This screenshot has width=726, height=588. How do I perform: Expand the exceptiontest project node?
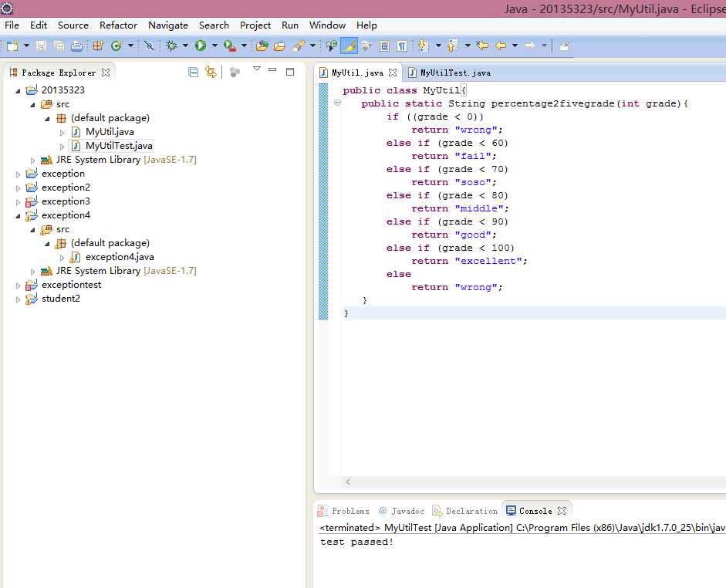click(18, 286)
